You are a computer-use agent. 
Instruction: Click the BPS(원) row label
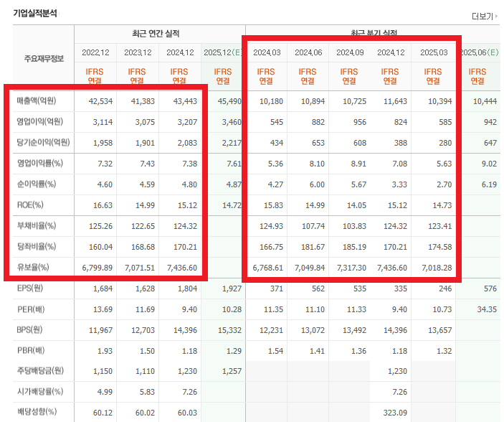(29, 330)
